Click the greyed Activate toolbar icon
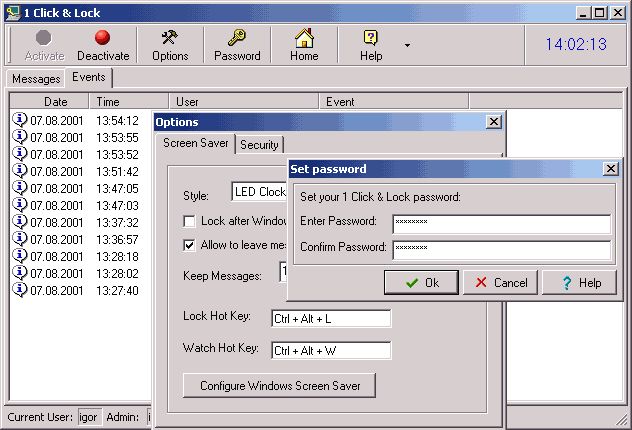This screenshot has height=430, width=632. [x=44, y=37]
